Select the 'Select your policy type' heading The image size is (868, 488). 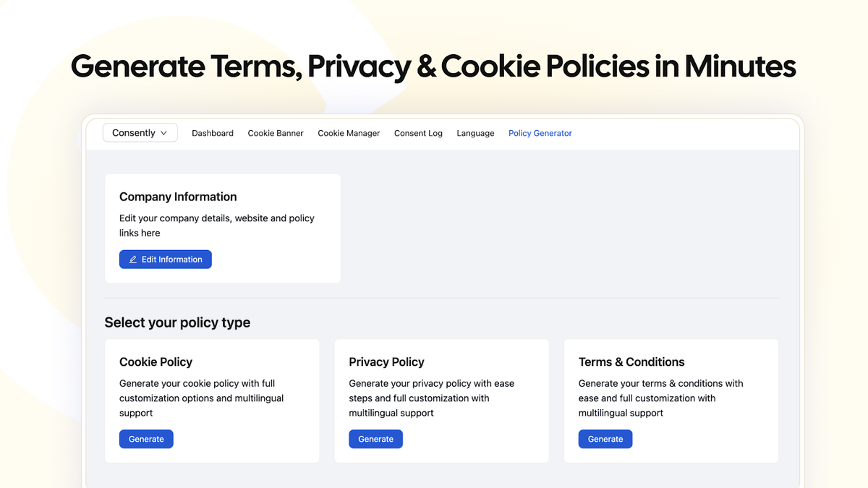click(x=177, y=322)
